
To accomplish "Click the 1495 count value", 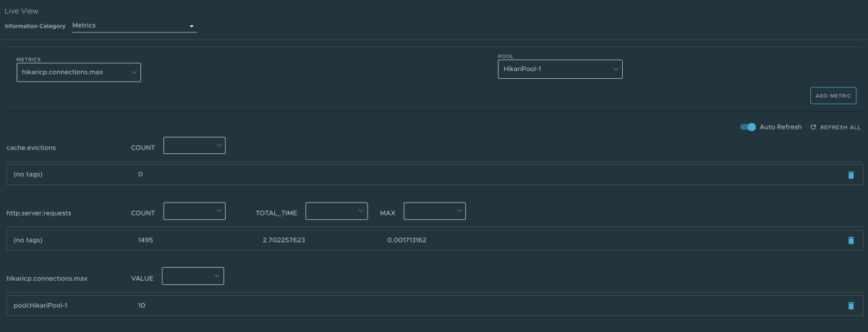I will click(145, 240).
